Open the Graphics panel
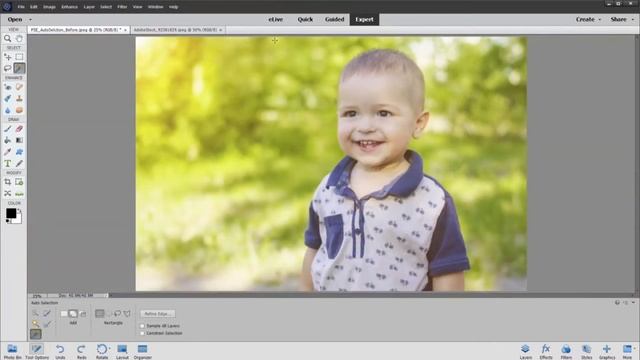 (x=607, y=351)
